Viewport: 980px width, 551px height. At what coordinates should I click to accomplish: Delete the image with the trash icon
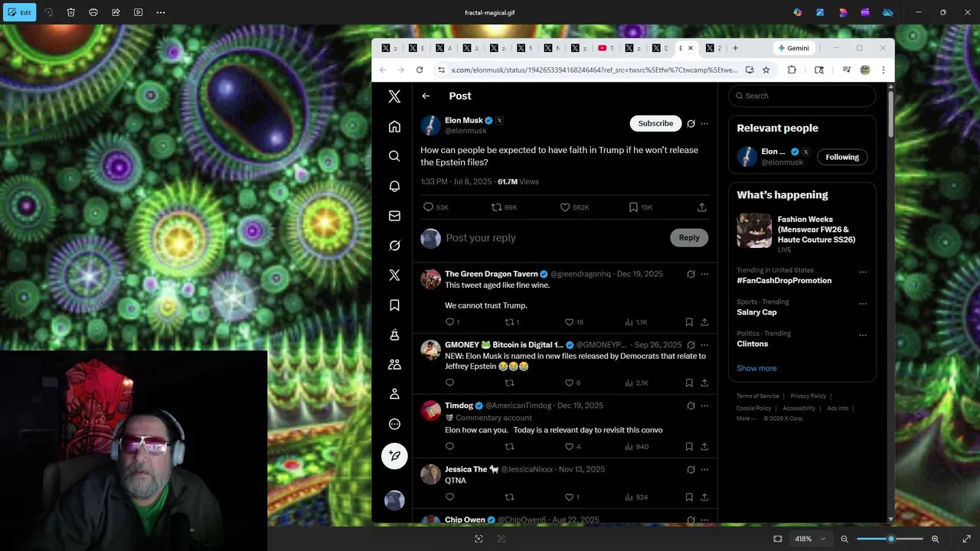coord(70,12)
